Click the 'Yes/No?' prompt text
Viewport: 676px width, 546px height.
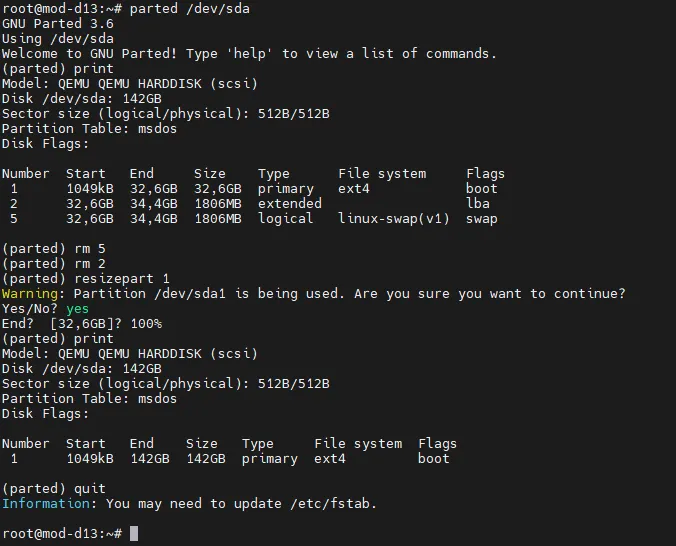click(x=30, y=309)
